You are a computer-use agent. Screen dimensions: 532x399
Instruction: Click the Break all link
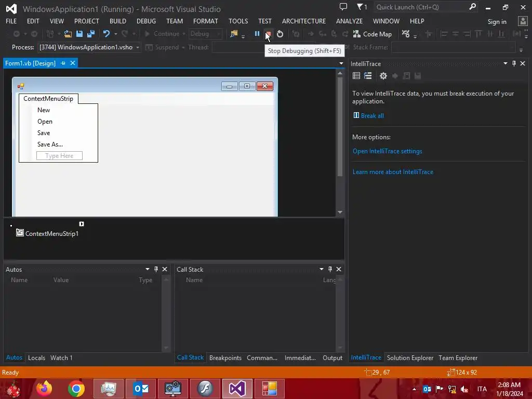372,116
